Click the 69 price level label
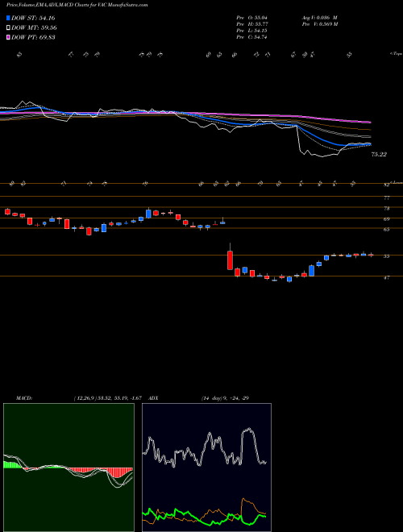The height and width of the screenshot is (532, 403). coord(386,219)
